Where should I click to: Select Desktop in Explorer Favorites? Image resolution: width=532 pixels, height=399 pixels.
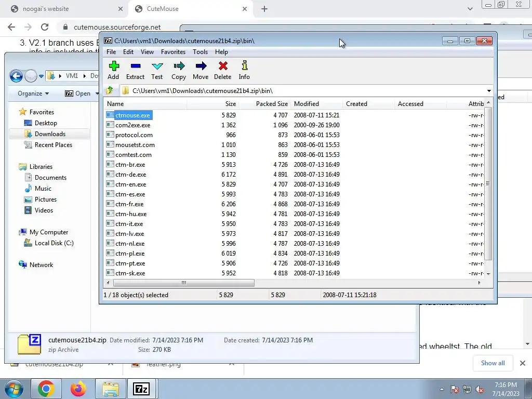tap(46, 123)
